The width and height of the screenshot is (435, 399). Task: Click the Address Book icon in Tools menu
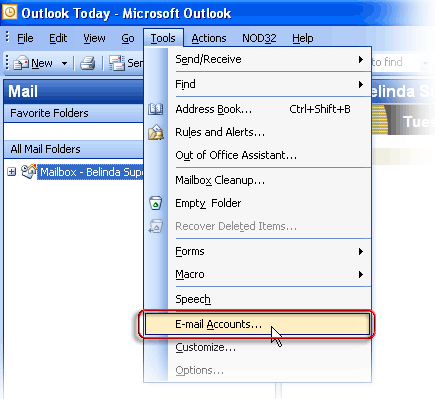coord(156,109)
